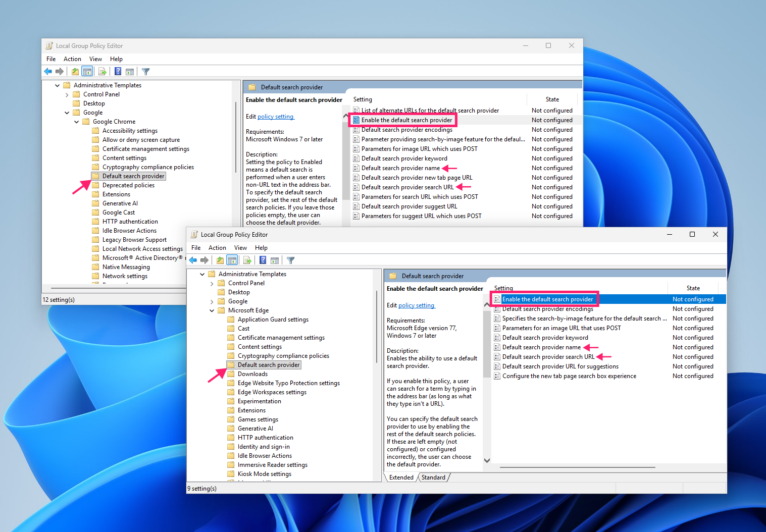This screenshot has width=766, height=532.
Task: Click folder icon next to Generative AI in rear tree
Action: click(x=95, y=203)
